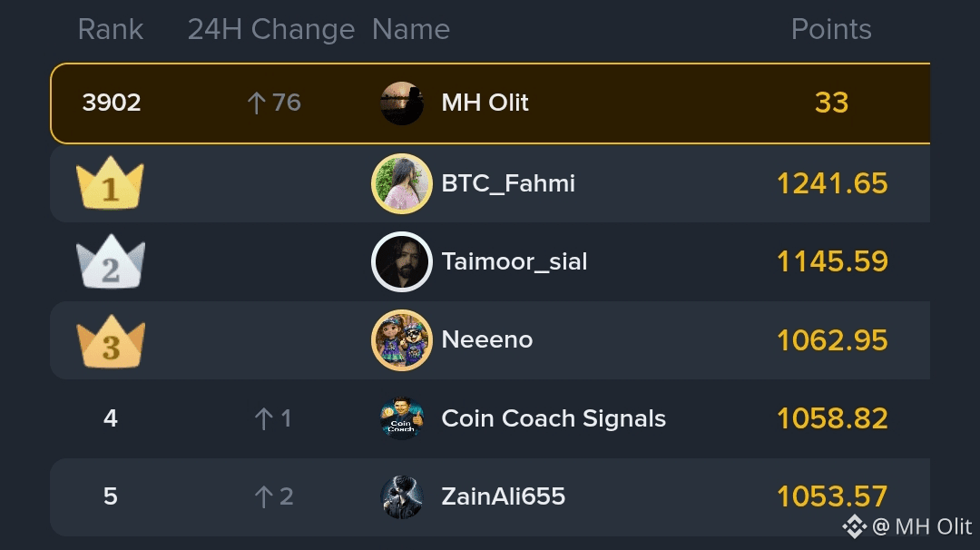Select the Rank column header
Image resolution: width=980 pixels, height=550 pixels.
[111, 29]
